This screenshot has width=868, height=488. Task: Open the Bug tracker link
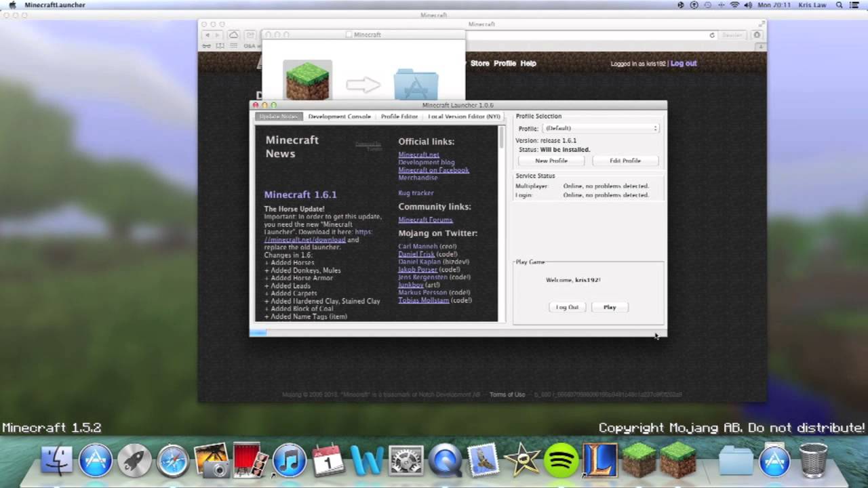pos(416,193)
